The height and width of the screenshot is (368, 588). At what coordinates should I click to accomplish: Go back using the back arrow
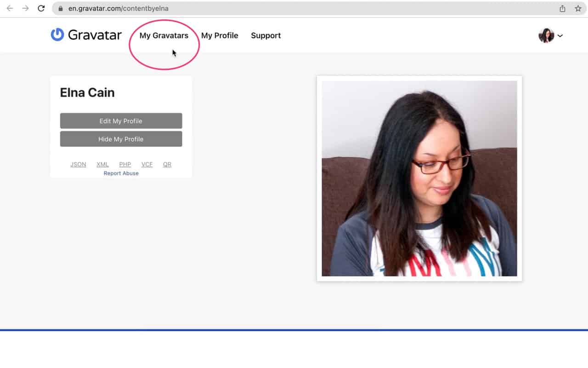10,8
